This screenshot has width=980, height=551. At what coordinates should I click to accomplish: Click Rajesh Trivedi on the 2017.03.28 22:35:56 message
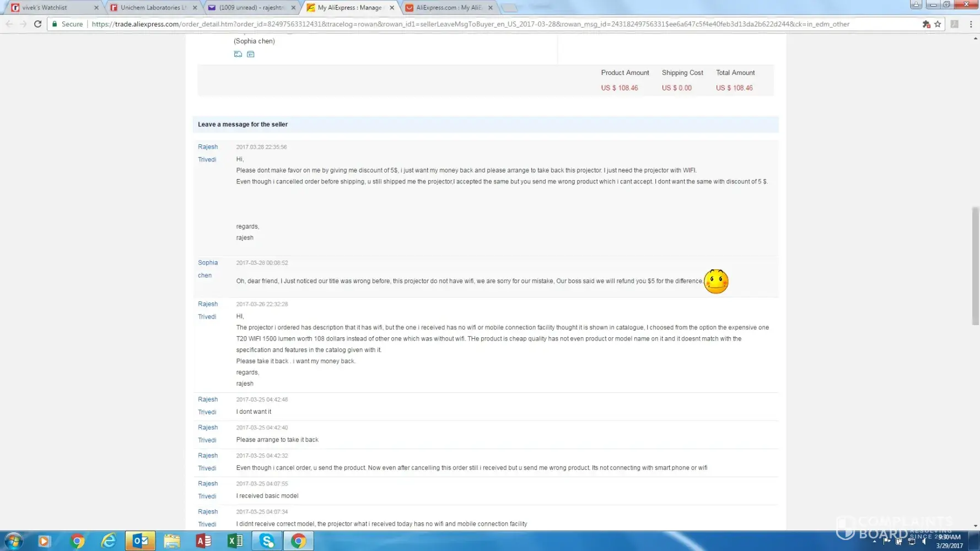tap(208, 153)
